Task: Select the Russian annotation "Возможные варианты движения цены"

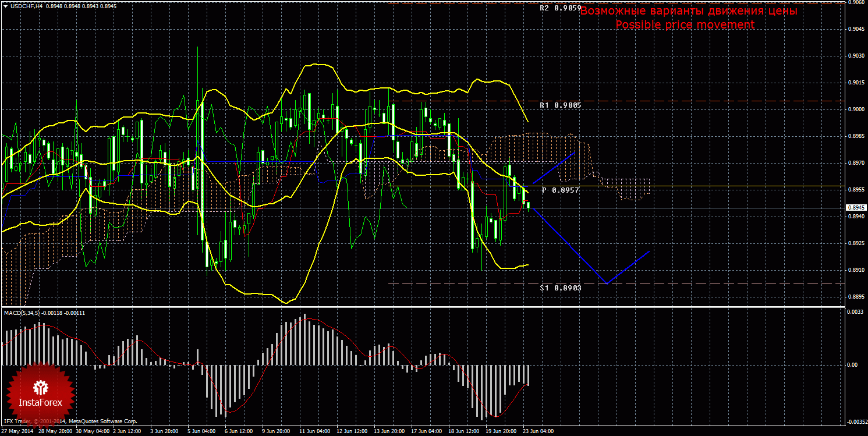Action: [689, 11]
